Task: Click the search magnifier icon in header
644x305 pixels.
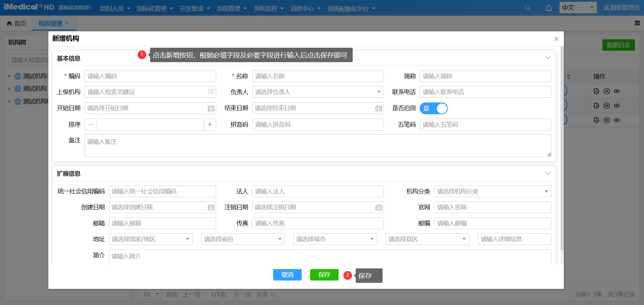Action: coord(528,8)
